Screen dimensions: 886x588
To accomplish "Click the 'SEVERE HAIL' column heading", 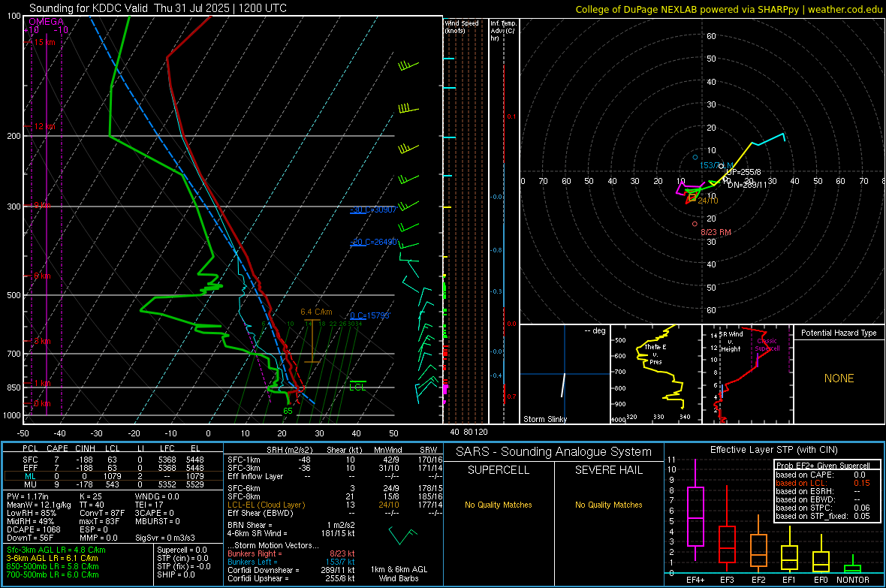I will click(608, 470).
